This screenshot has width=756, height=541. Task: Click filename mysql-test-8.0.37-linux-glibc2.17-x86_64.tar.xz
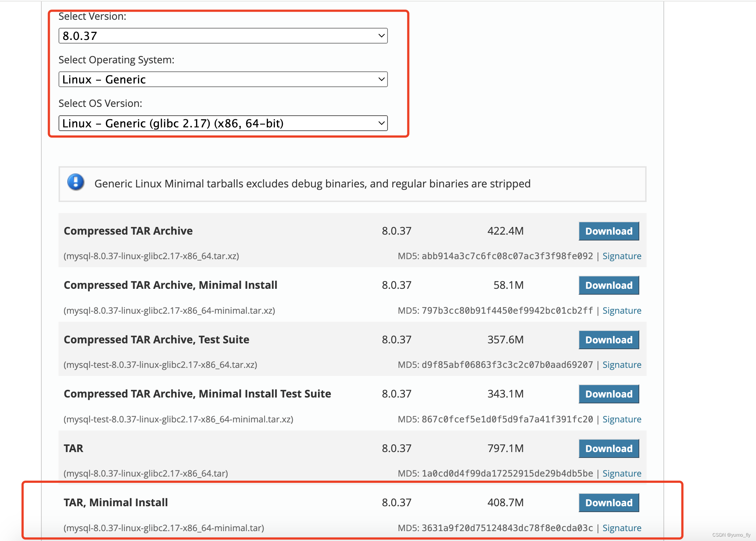160,365
